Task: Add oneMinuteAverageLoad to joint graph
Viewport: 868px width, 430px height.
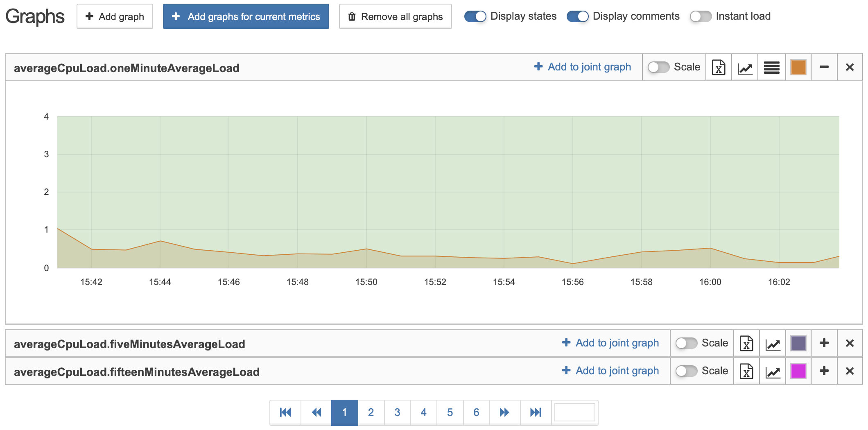Action: click(583, 67)
